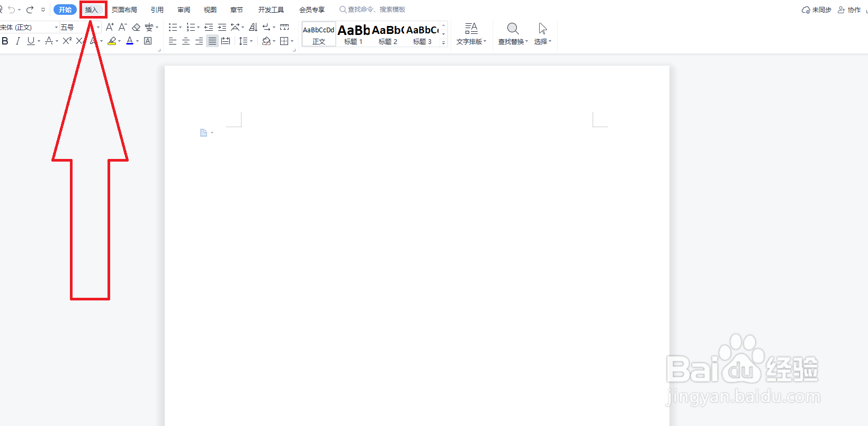Open the 章节 tab
Screen dimensions: 868x426
point(237,10)
